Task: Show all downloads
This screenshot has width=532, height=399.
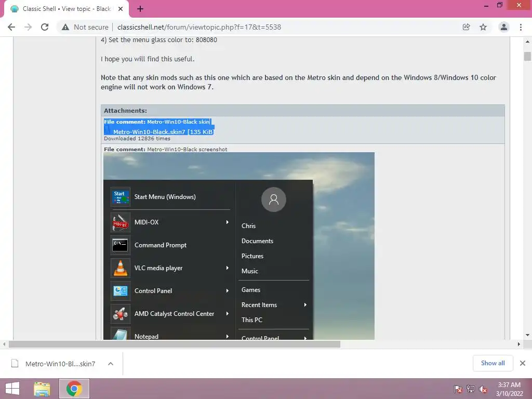Action: coord(493,363)
